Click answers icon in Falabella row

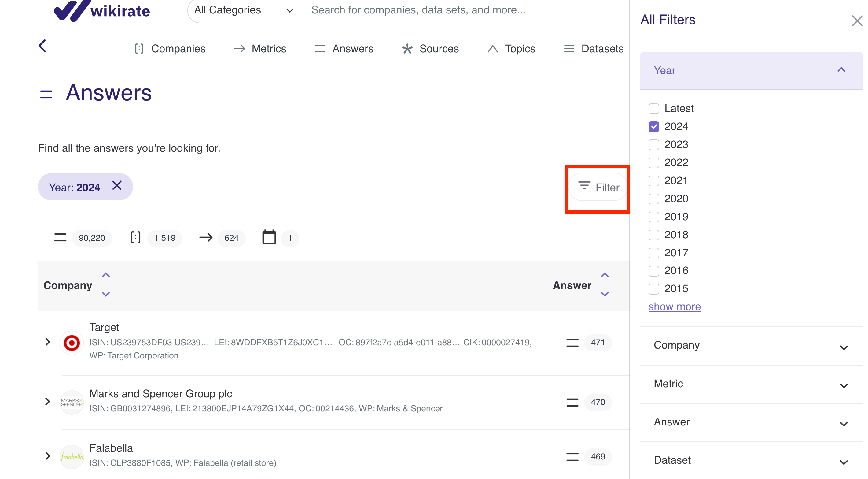point(572,457)
